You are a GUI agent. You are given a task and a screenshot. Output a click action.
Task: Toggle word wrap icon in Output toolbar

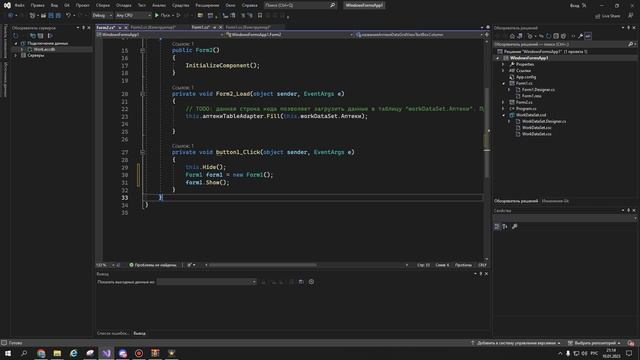coord(301,282)
